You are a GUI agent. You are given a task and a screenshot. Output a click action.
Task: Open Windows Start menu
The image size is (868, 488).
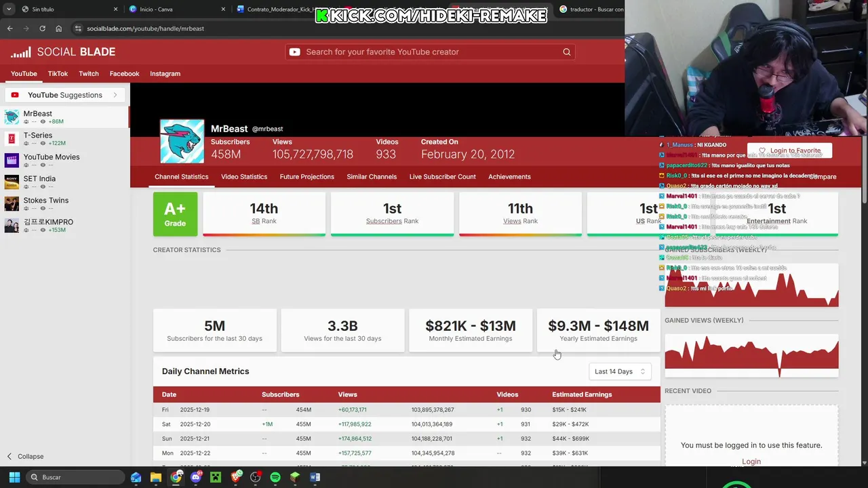[x=14, y=477]
